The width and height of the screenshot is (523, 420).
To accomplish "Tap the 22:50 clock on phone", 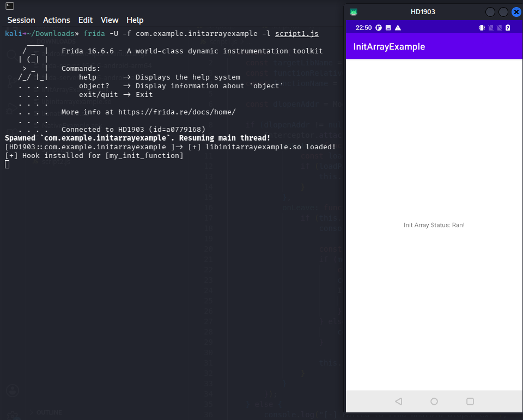I will [x=363, y=28].
